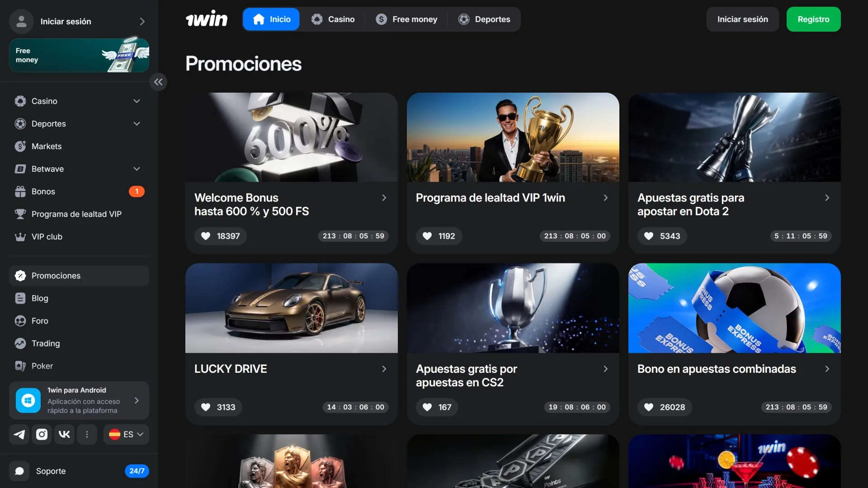Like the Bono en apuestas combinadas promotion
Screen dimensions: 868x488
pyautogui.click(x=649, y=407)
